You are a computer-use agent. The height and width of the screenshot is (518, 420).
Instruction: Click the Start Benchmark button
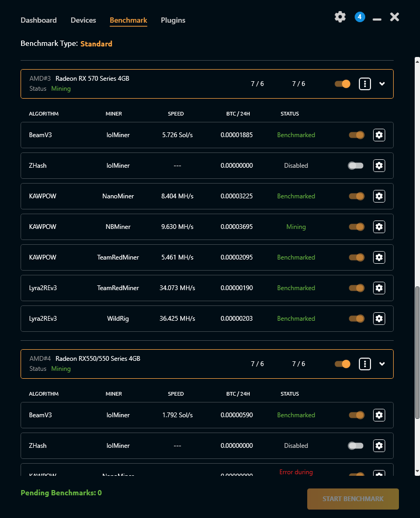pos(353,499)
